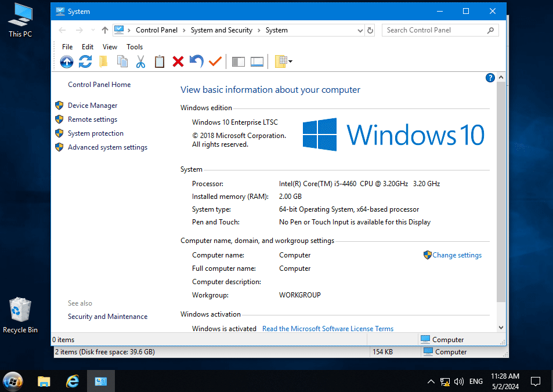Image resolution: width=553 pixels, height=392 pixels.
Task: Expand the address bar history dropdown
Action: pyautogui.click(x=360, y=31)
